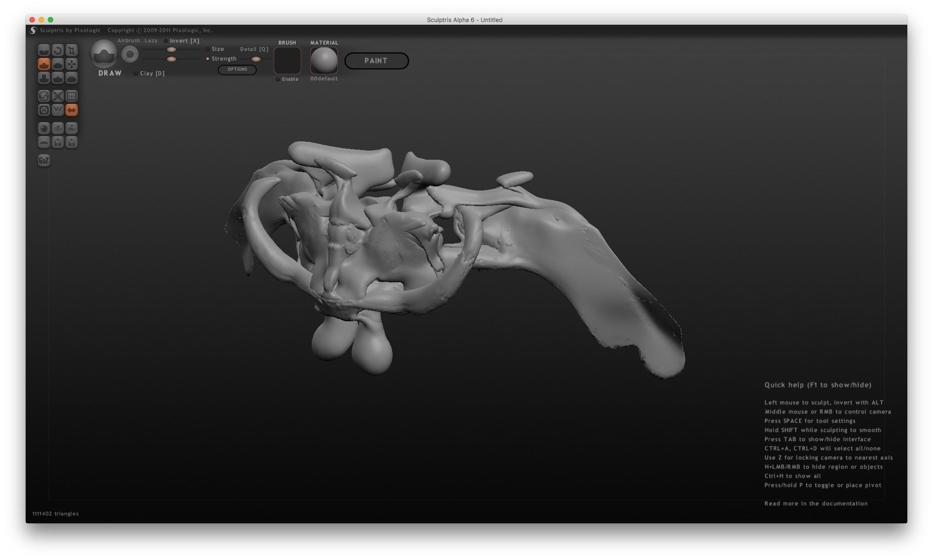The image size is (933, 560).
Task: Toggle the brush Enable dot
Action: (x=278, y=79)
